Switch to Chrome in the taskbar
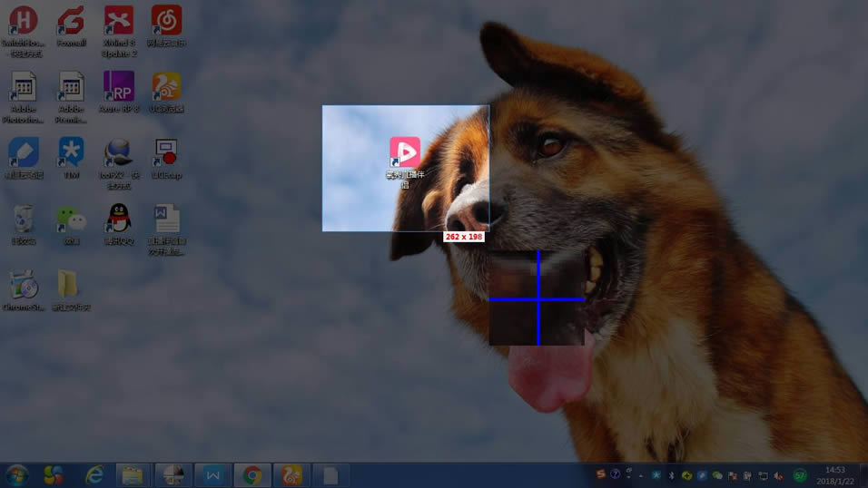Viewport: 868px width, 488px height. pos(252,474)
